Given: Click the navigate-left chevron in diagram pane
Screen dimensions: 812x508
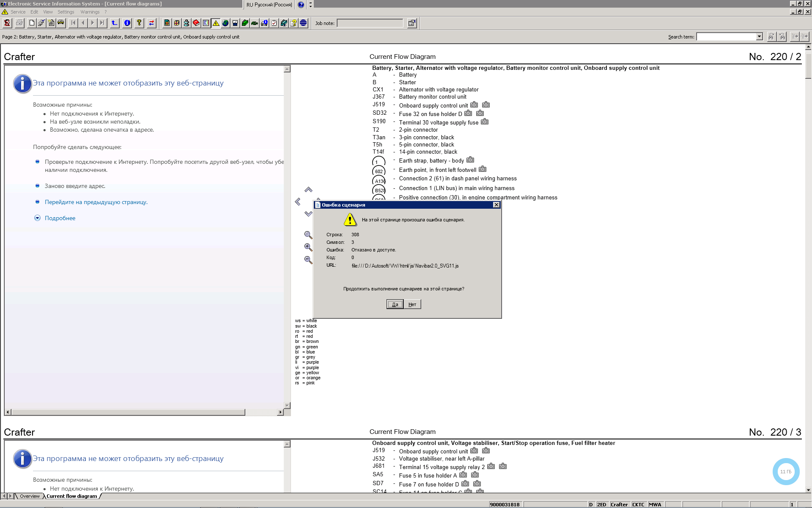Looking at the screenshot, I should point(298,202).
